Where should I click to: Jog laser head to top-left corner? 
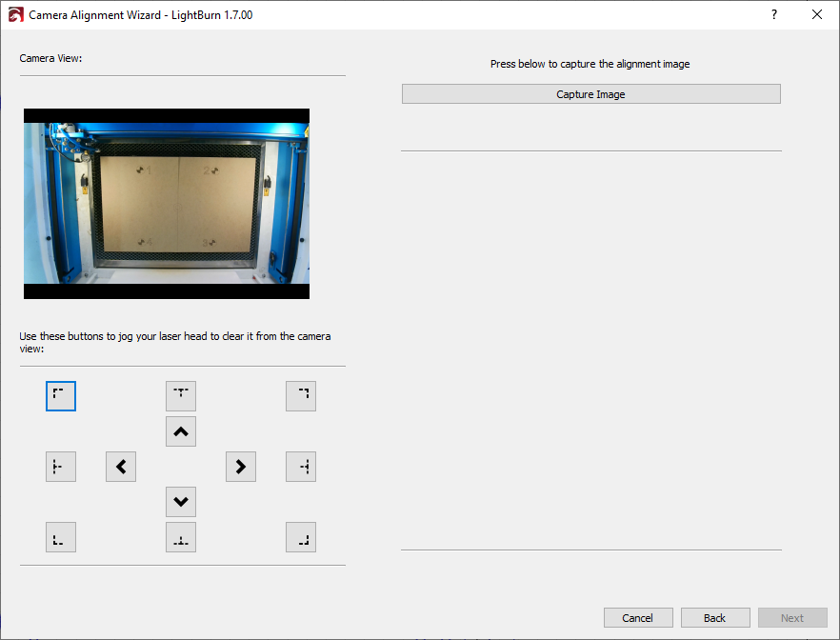coord(61,396)
